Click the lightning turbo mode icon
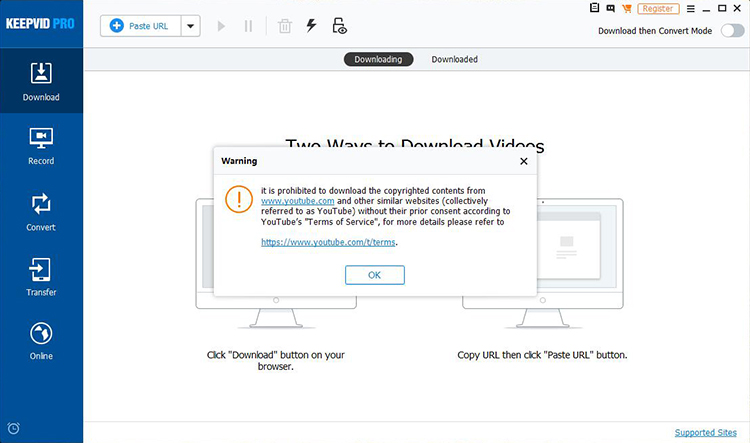 click(311, 25)
